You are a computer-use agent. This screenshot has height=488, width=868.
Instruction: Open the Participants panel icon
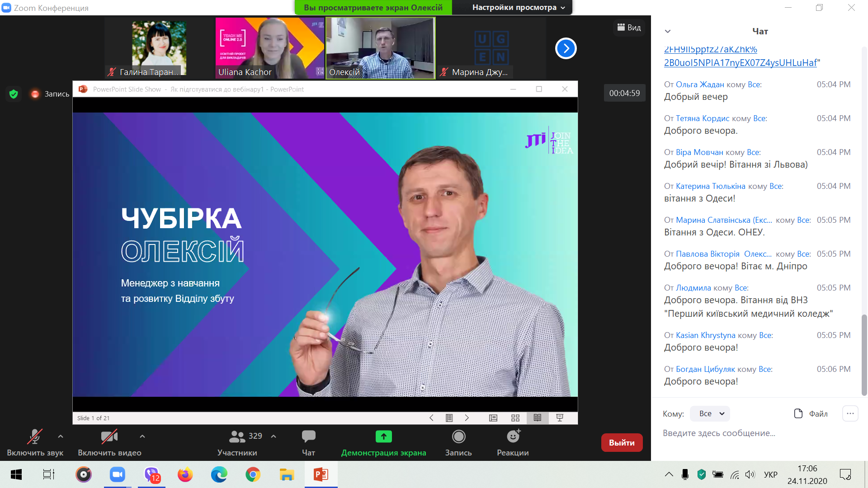(x=237, y=436)
